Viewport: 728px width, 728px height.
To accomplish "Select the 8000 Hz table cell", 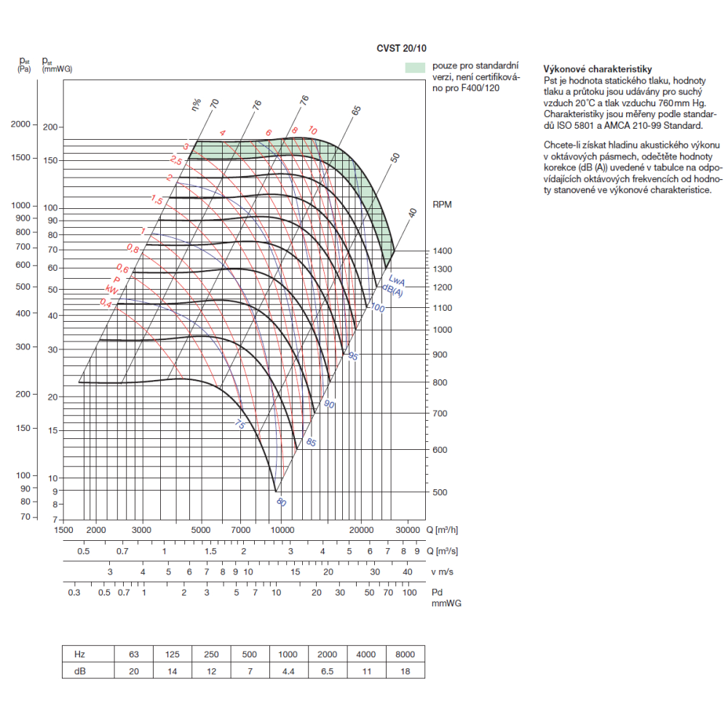I will 405,653.
